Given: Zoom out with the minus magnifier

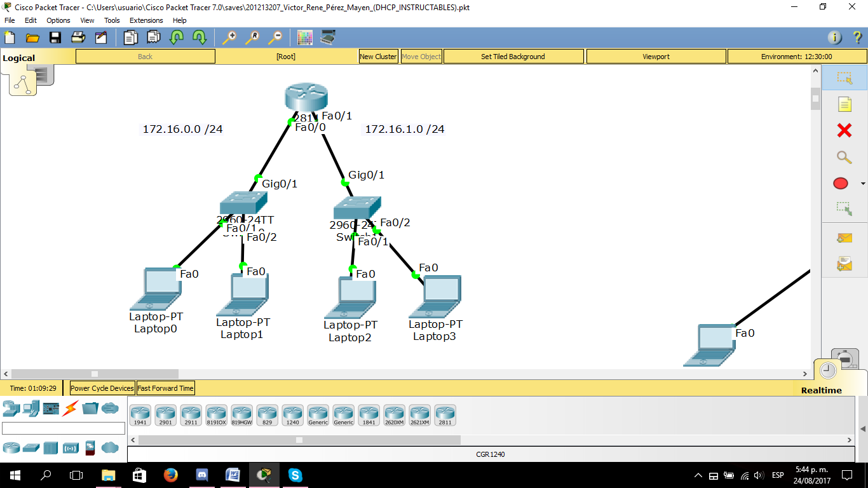Looking at the screenshot, I should tap(275, 37).
